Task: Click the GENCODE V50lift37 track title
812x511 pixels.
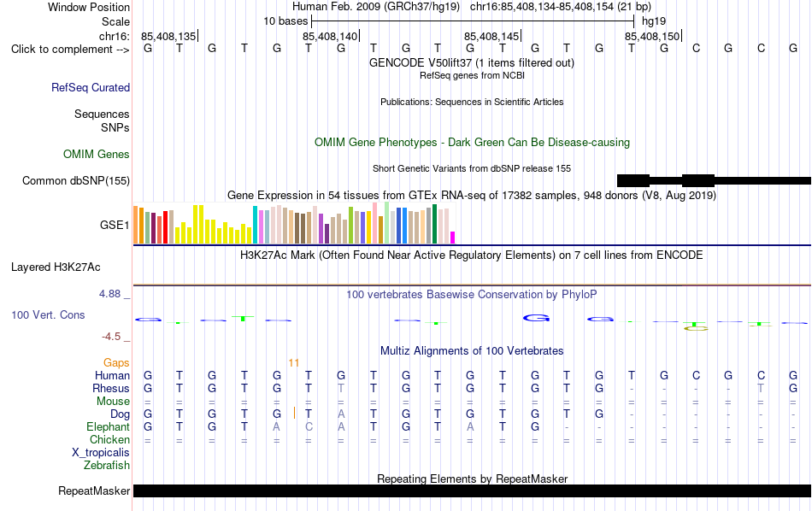Action: (472, 62)
